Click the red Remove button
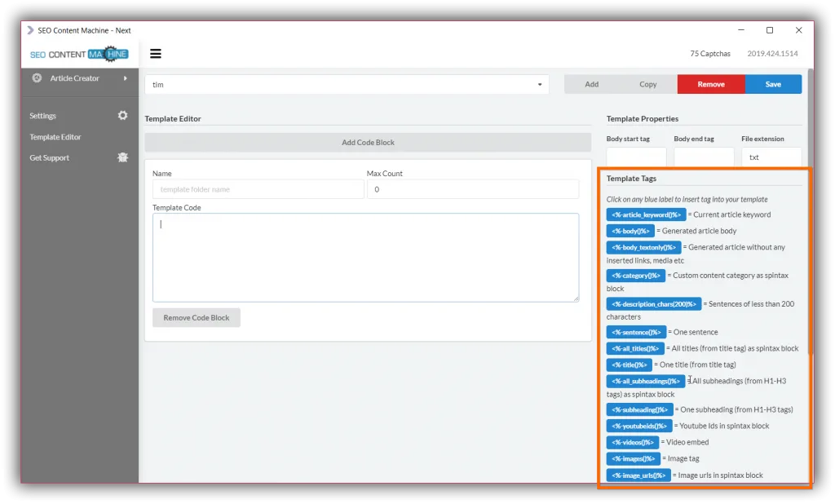Viewport: 835px width, 504px height. (x=711, y=84)
